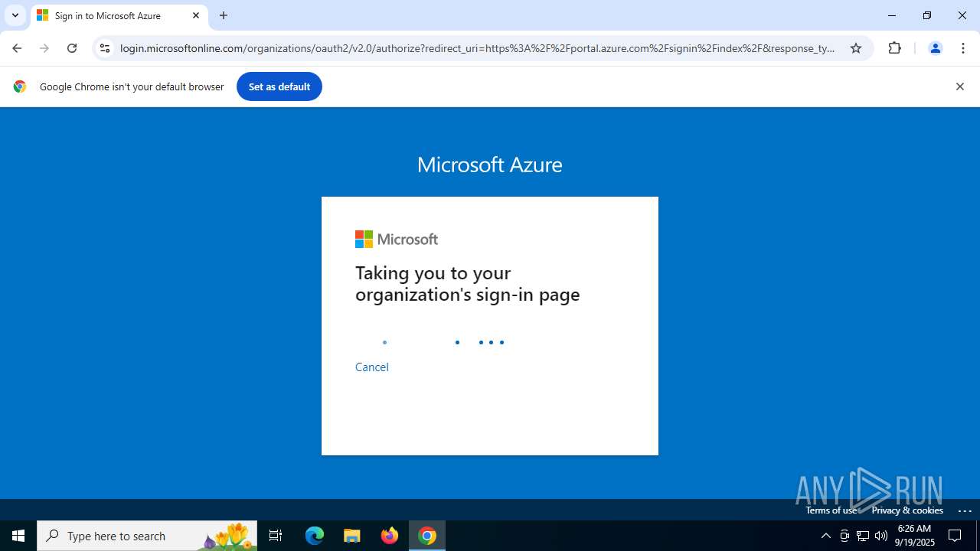This screenshot has height=551, width=980.
Task: Restore down the Chrome window
Action: pos(927,15)
